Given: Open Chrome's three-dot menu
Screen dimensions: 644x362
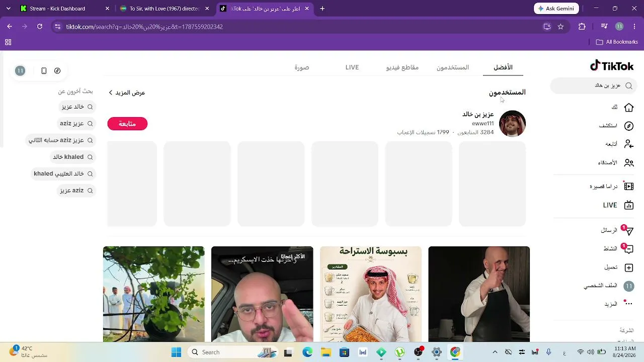Looking at the screenshot, I should [x=634, y=27].
